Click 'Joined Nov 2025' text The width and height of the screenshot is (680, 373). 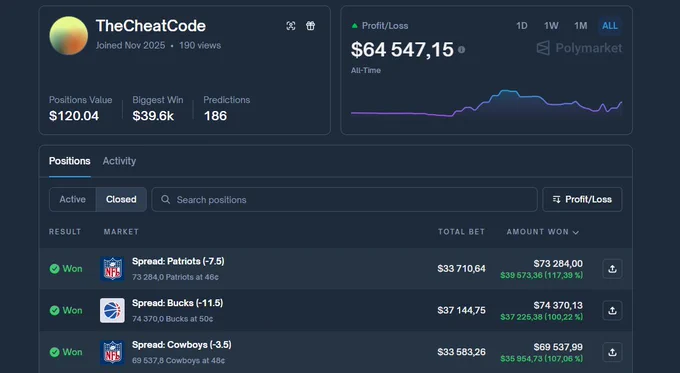click(130, 45)
